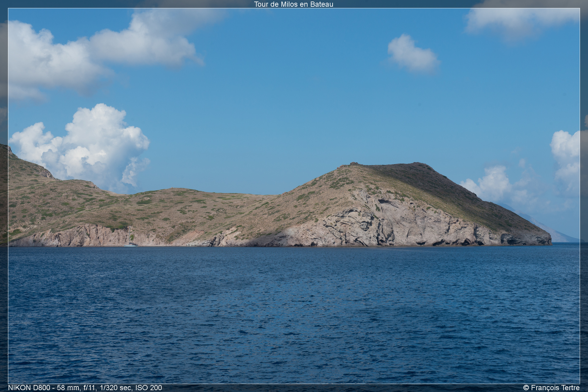Screen dimensions: 588x392
Task: Click the 'NIKON D800 - 58 mm, f/11, 1/320 sec, ISO 200' caption
Action: tap(85, 388)
